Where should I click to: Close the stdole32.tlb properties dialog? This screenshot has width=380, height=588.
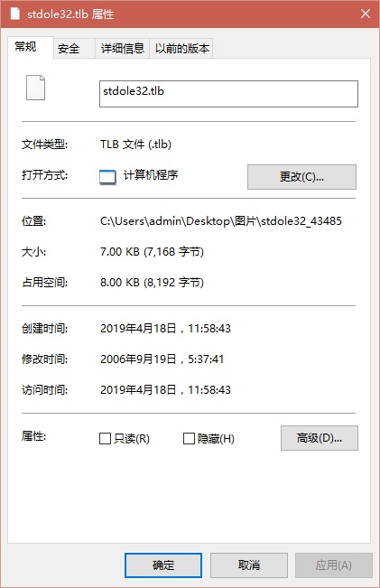tap(366, 14)
